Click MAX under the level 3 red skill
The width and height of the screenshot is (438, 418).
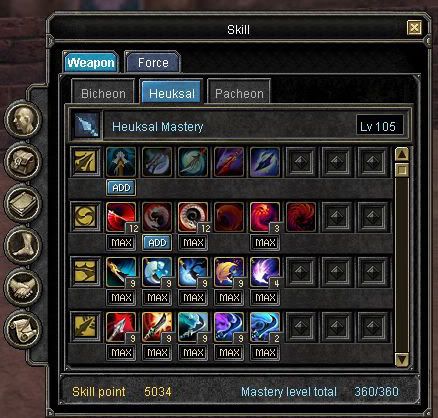[x=265, y=242]
